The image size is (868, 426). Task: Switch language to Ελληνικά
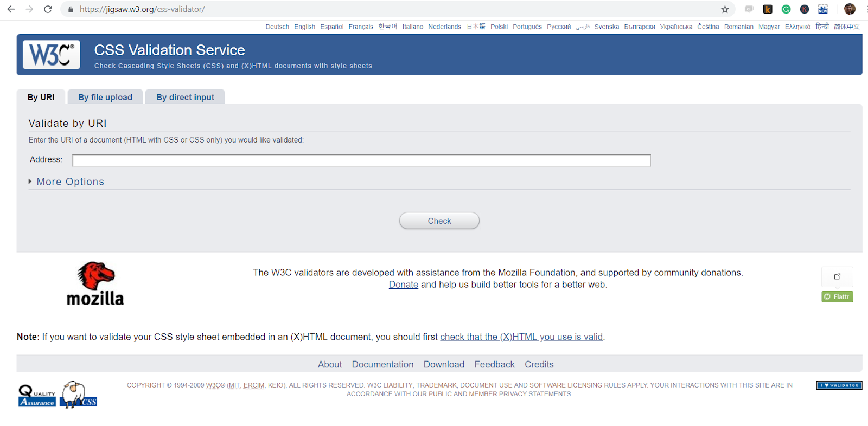[x=798, y=27]
